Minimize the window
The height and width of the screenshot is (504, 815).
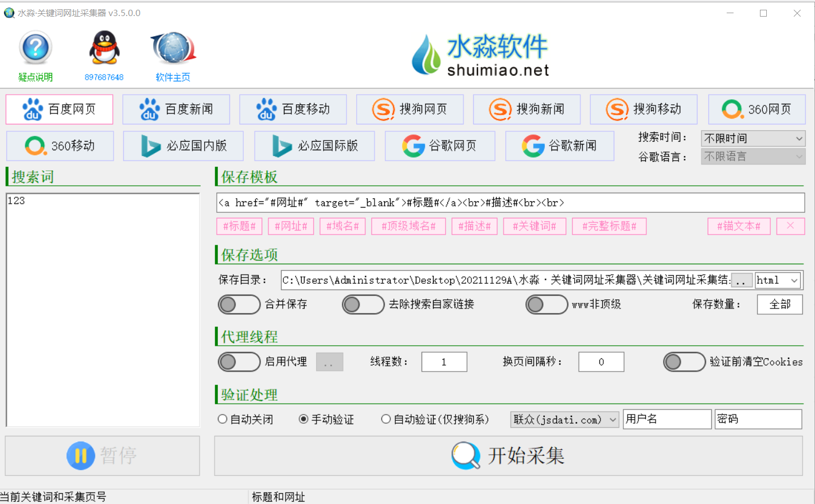pos(730,13)
